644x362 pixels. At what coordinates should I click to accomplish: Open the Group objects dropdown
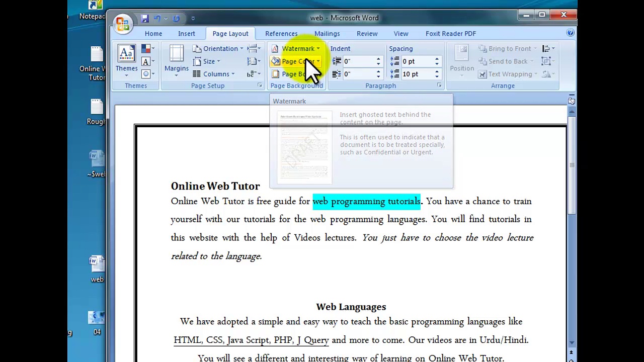[548, 61]
